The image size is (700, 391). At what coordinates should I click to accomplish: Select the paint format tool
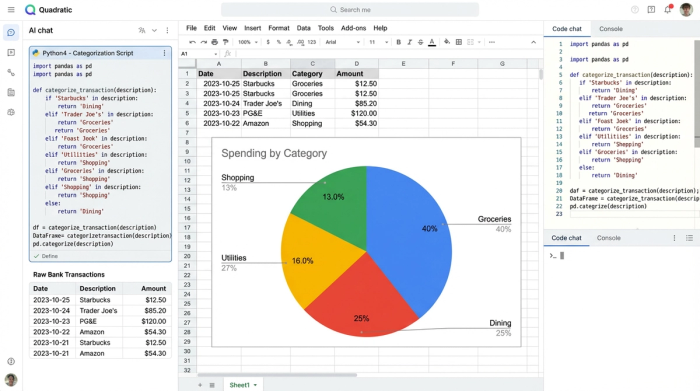pyautogui.click(x=225, y=42)
